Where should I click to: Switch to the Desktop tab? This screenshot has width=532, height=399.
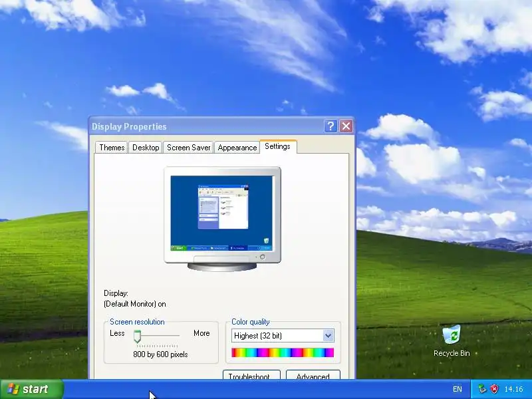click(x=146, y=148)
